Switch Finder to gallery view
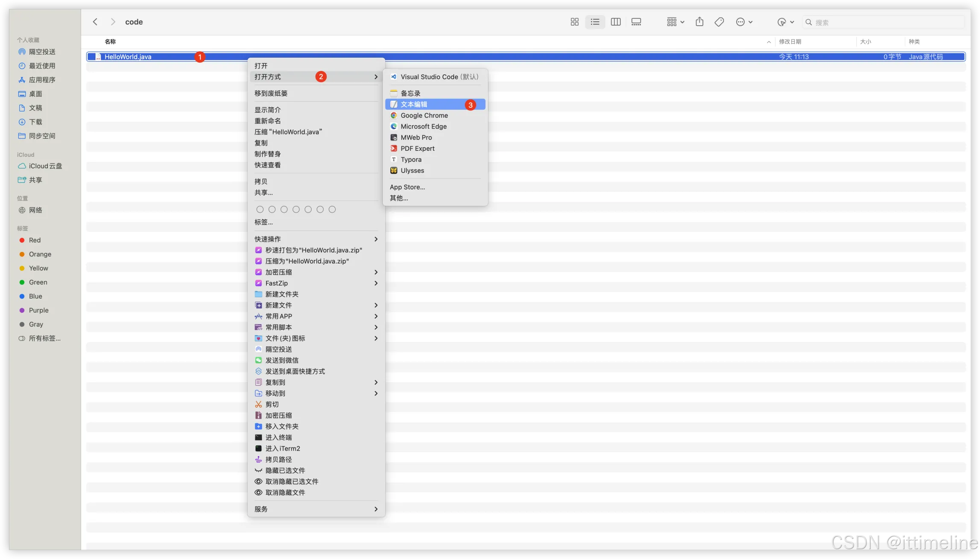 [636, 22]
